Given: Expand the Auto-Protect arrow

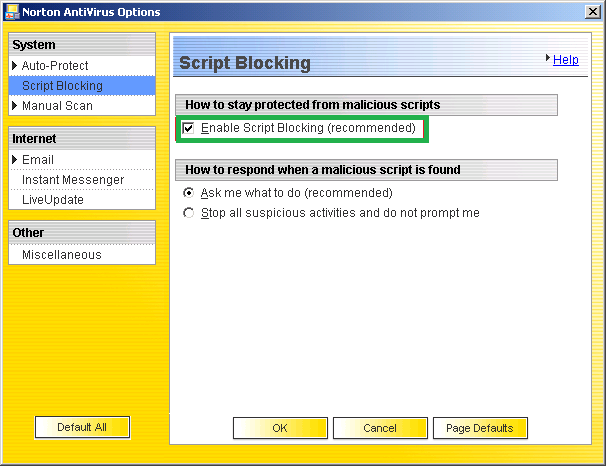Looking at the screenshot, I should point(14,65).
